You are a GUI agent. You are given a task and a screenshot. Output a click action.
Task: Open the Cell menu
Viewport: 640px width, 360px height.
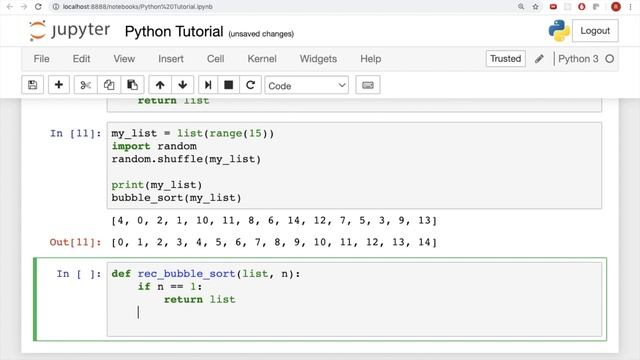[x=216, y=59]
